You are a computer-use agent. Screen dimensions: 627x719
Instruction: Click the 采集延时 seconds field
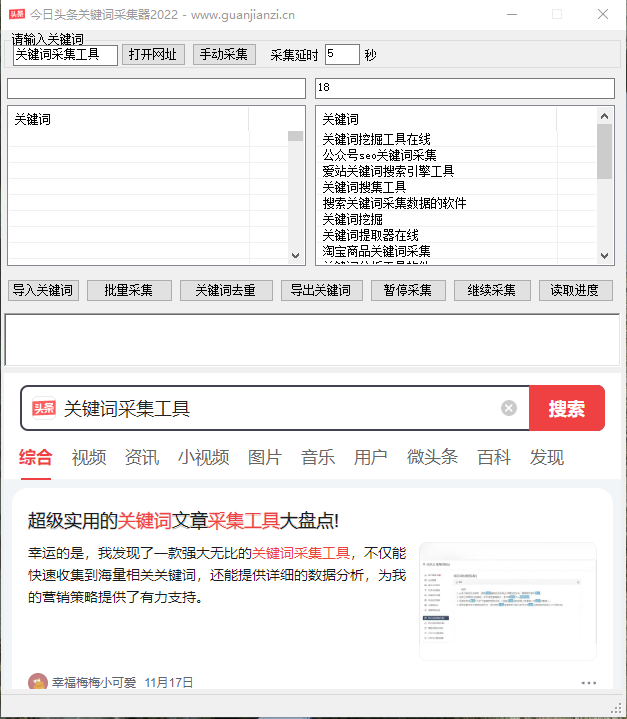click(x=342, y=55)
